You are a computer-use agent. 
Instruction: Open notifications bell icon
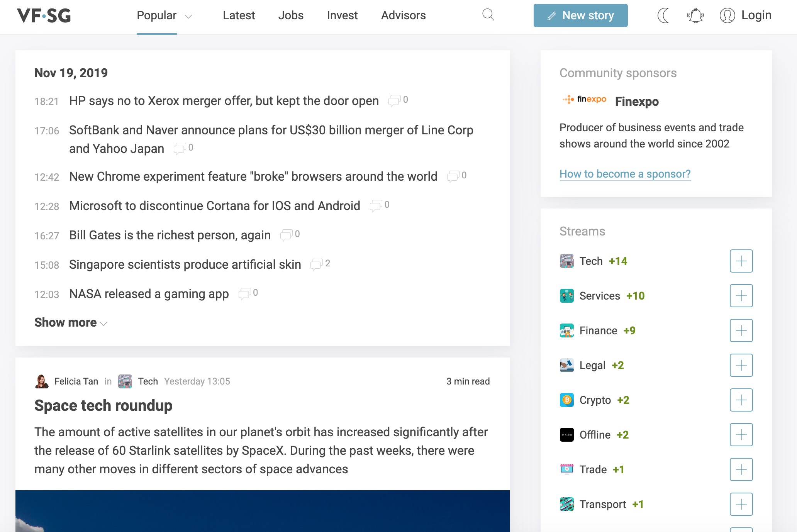(x=695, y=16)
